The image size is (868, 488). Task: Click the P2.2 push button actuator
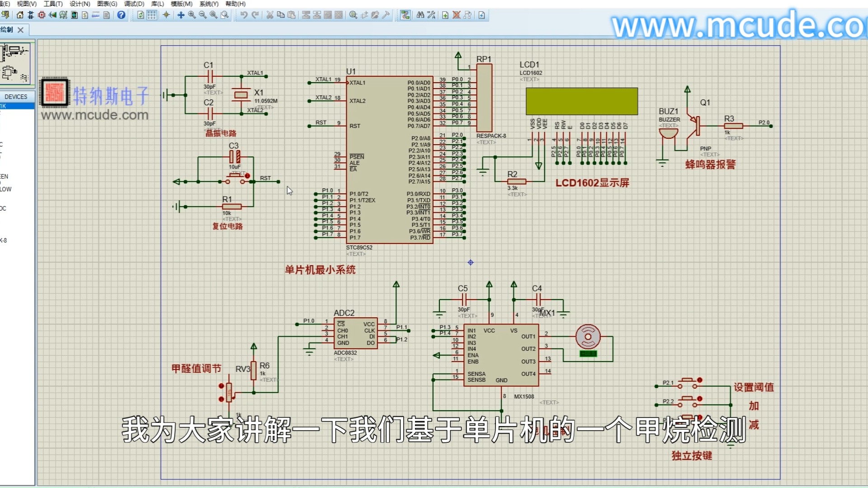[x=700, y=399]
